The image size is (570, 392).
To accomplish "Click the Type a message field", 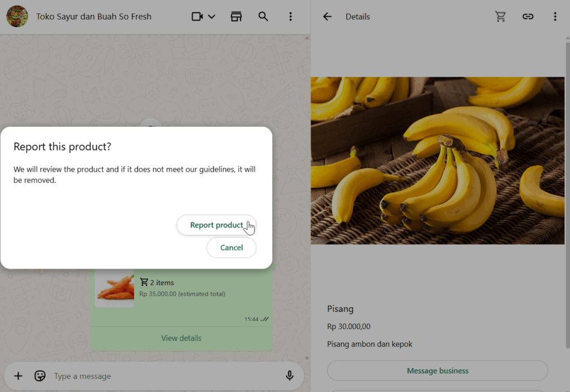I will pyautogui.click(x=161, y=376).
